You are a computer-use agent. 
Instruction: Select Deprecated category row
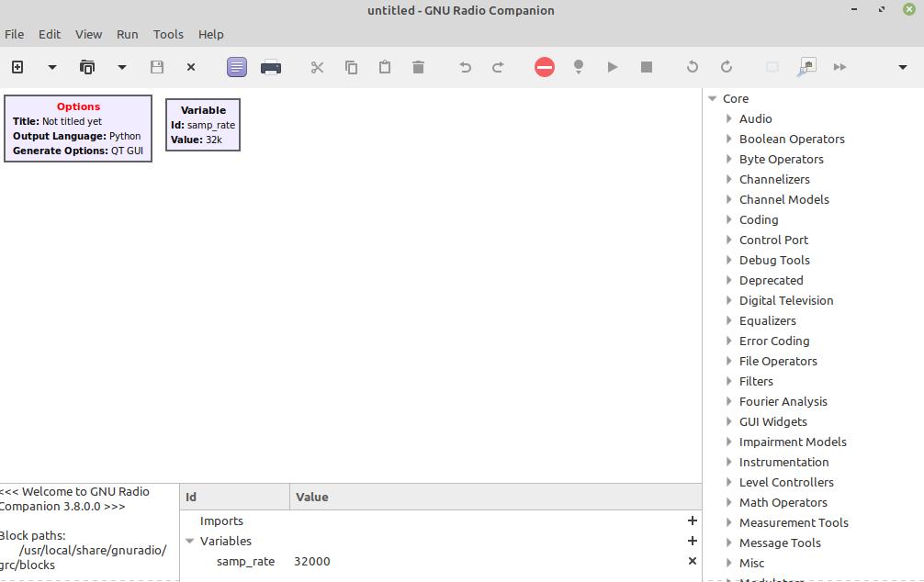[x=813, y=280]
